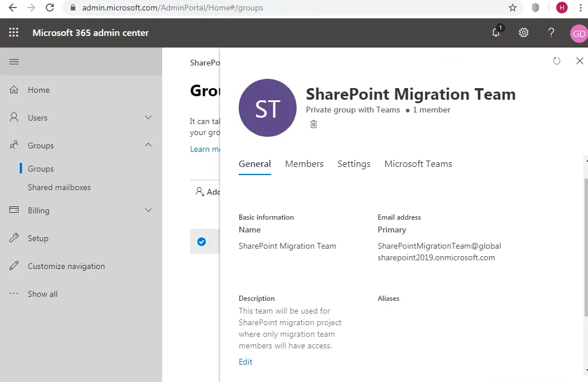Screen dimensions: 588x382
Task: Switch to the Settings tab
Action: tap(353, 164)
